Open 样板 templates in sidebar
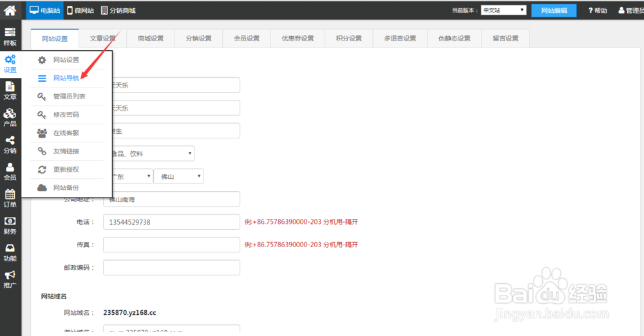 pos(10,37)
